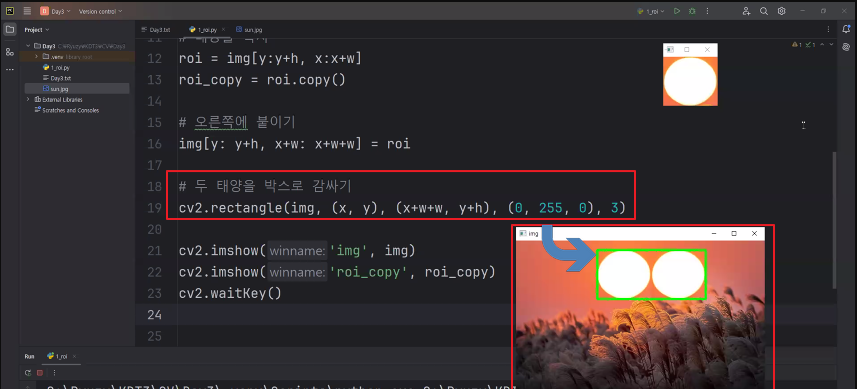Image resolution: width=857 pixels, height=389 pixels.
Task: Expand External Libraries node
Action: coord(28,99)
